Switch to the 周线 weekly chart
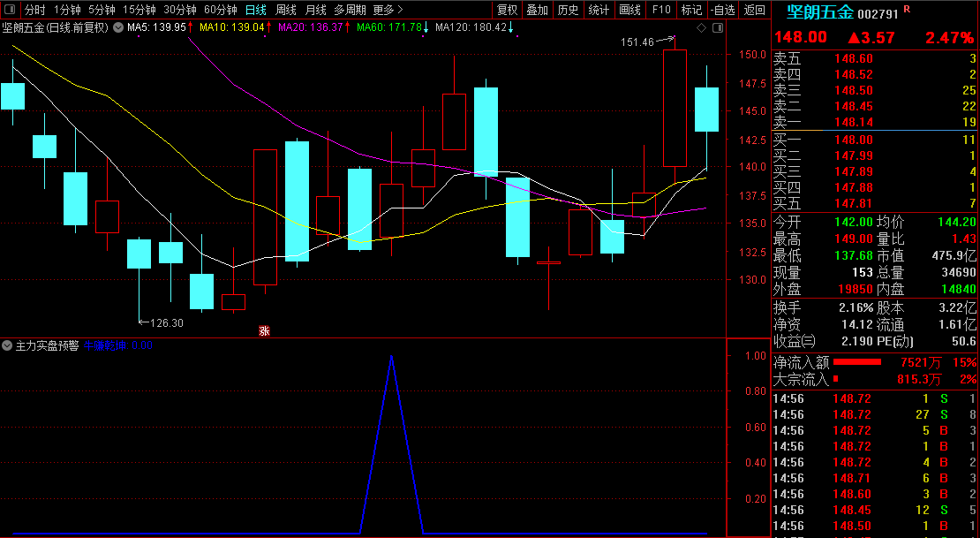This screenshot has width=980, height=538. pos(285,10)
